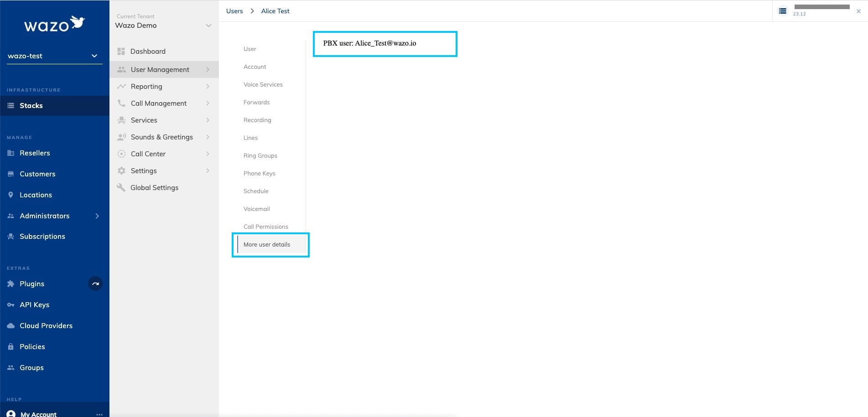Click the Settings gear icon
This screenshot has width=868, height=417.
(x=121, y=170)
